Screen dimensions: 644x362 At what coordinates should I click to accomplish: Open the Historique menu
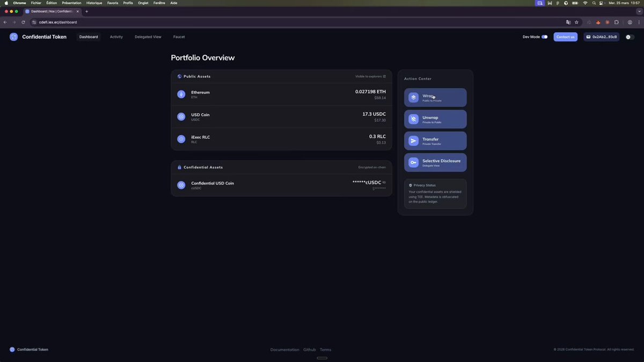coord(94,3)
